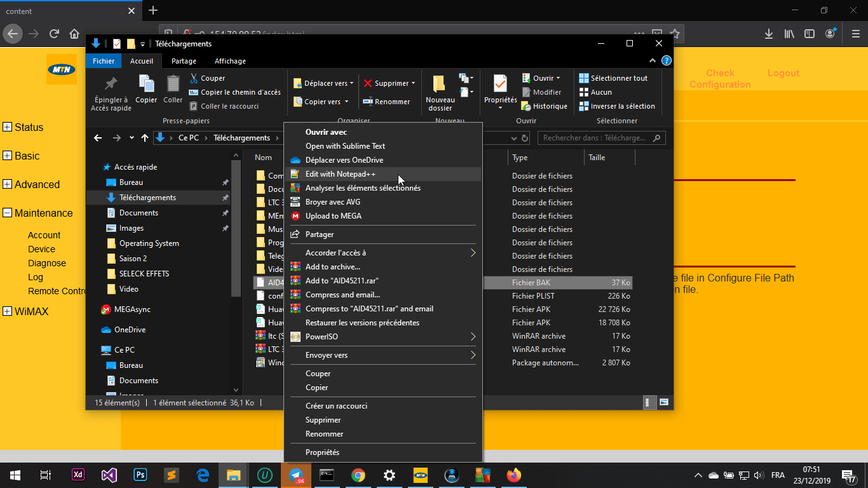Image resolution: width=868 pixels, height=488 pixels.
Task: Open the recent locations dropdown arrow
Action: [x=132, y=138]
